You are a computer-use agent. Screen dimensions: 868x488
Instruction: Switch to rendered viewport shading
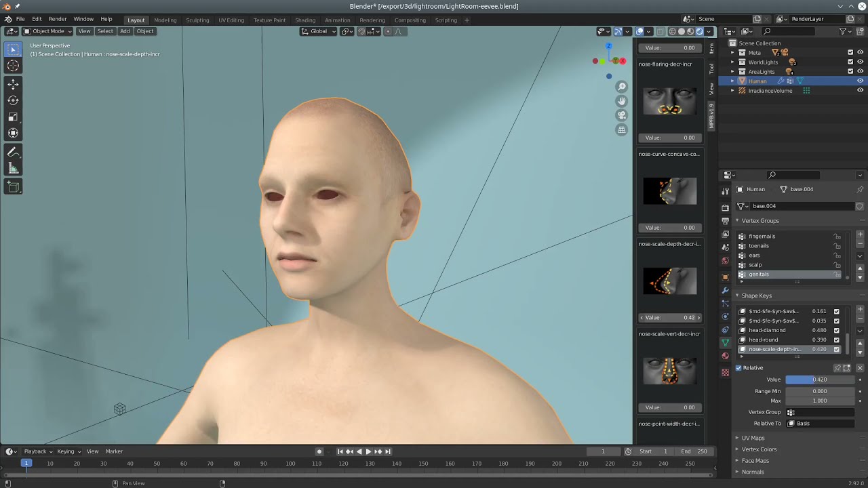(700, 31)
